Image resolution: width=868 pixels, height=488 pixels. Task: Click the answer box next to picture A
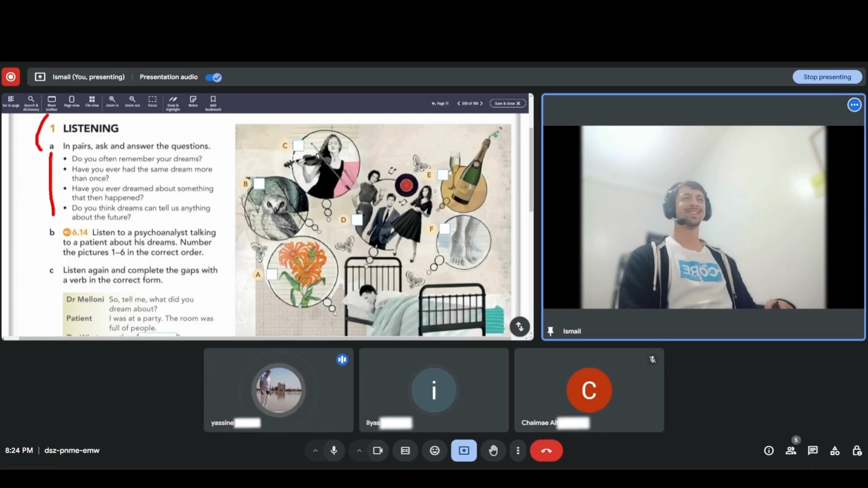272,274
